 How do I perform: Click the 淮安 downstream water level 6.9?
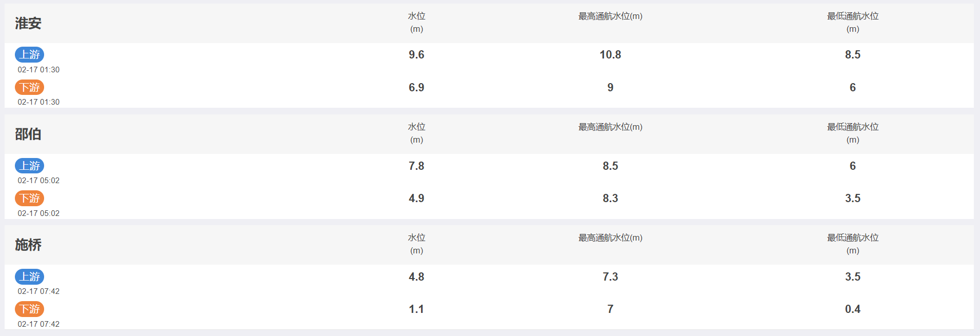pos(416,87)
